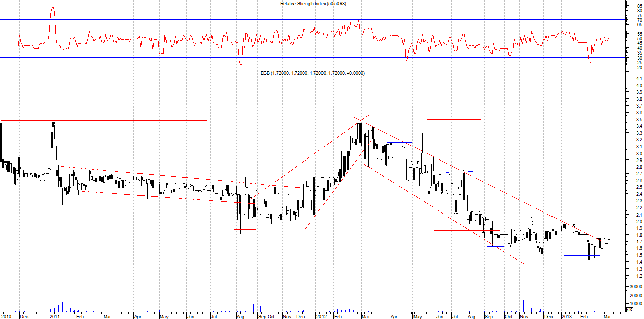Click the red horizontal support line near 1.9
Viewport: 644px width, 319px height.
[354, 230]
